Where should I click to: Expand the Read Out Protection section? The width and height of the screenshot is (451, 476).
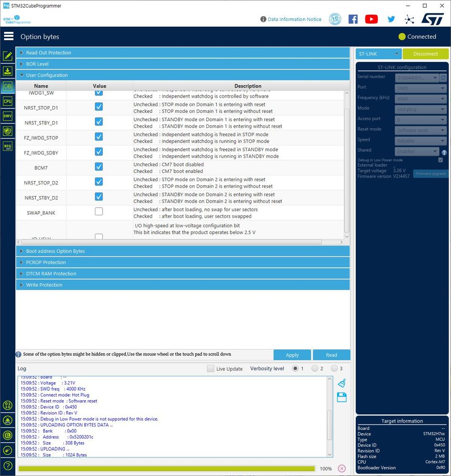coord(183,52)
